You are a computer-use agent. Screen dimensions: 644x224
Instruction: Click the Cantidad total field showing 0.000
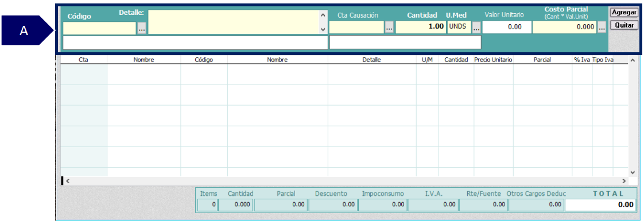tap(236, 204)
